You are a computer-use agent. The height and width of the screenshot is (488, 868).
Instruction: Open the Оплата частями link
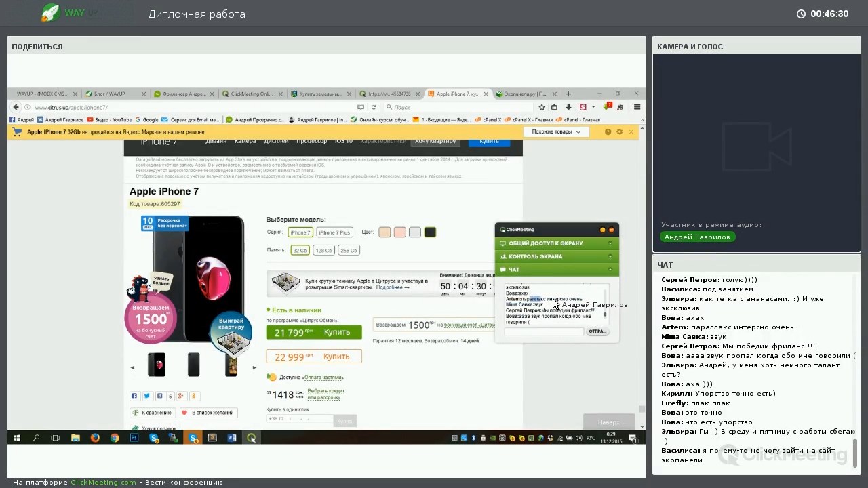(323, 378)
